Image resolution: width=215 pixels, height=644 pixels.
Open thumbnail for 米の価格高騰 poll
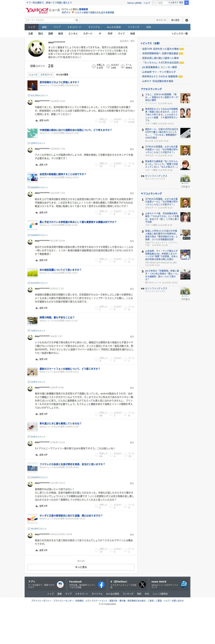coord(32,273)
